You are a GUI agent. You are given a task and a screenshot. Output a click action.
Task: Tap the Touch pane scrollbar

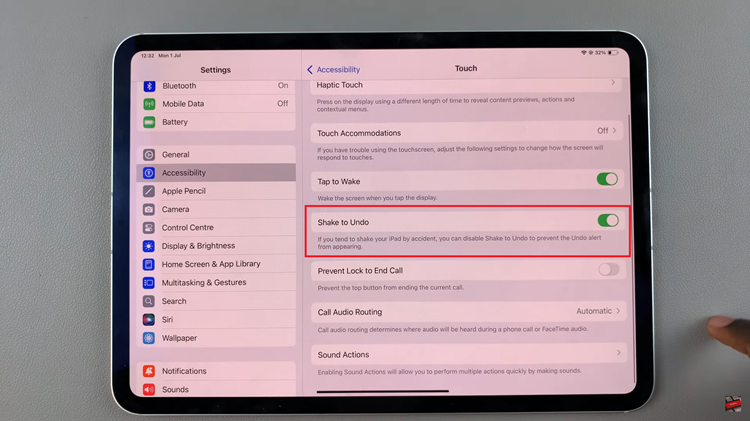click(x=634, y=249)
